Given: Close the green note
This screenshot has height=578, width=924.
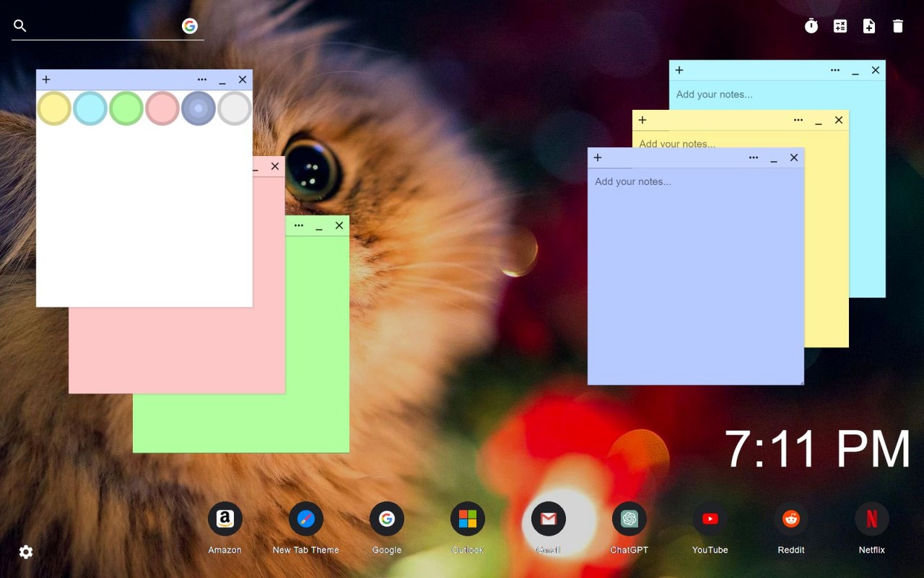Looking at the screenshot, I should pos(339,225).
